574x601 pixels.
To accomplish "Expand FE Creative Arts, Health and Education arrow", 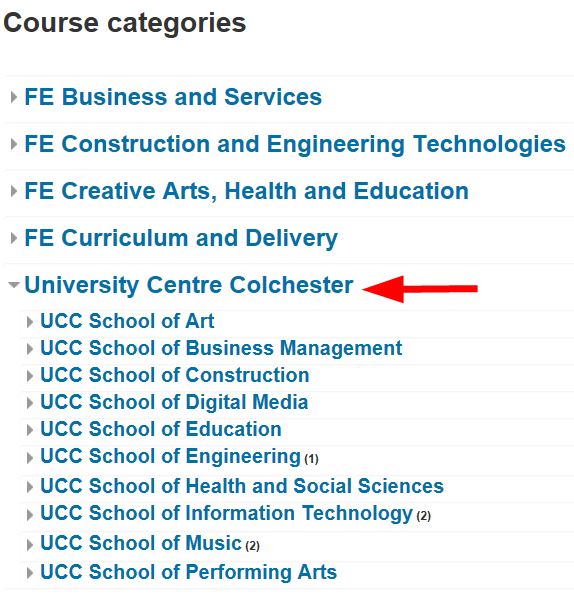I will [x=14, y=191].
